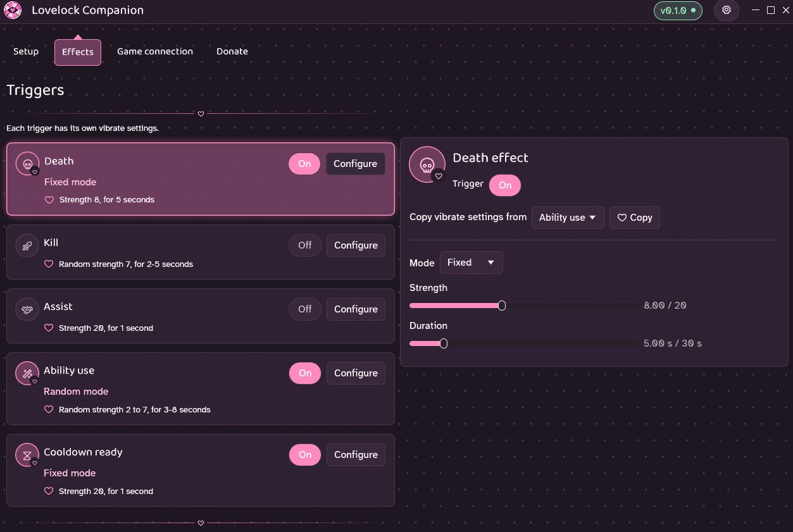Open the copy-from Ability use dropdown
793x532 pixels.
(x=568, y=218)
